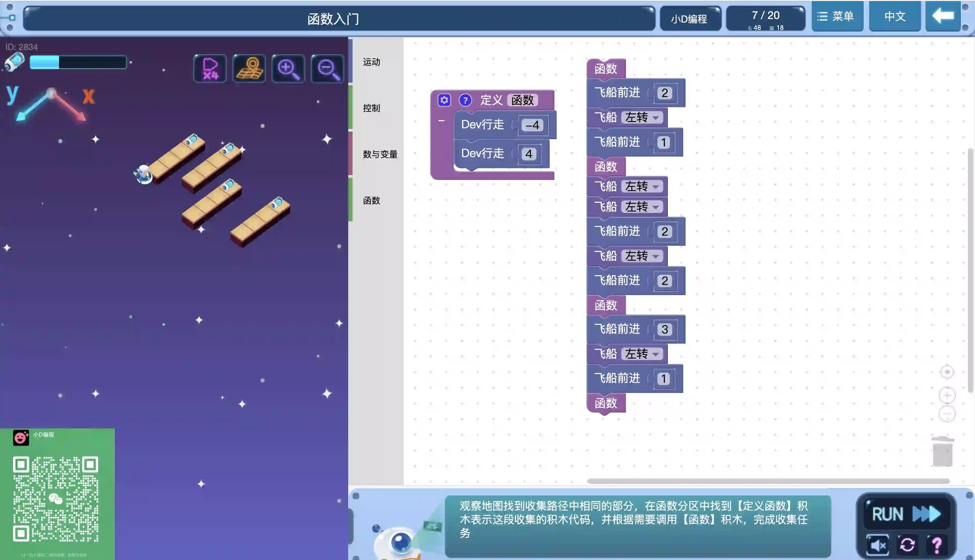Image resolution: width=975 pixels, height=560 pixels.
Task: Reset the level with refresh icon
Action: click(x=907, y=545)
